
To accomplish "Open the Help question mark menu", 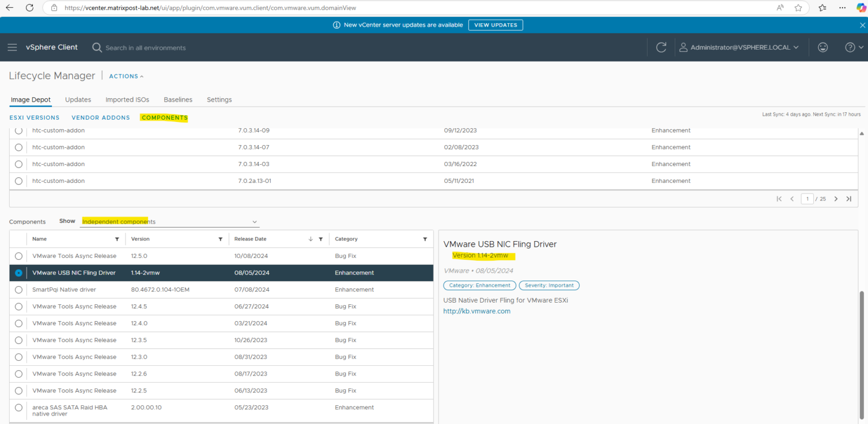I will pos(850,47).
